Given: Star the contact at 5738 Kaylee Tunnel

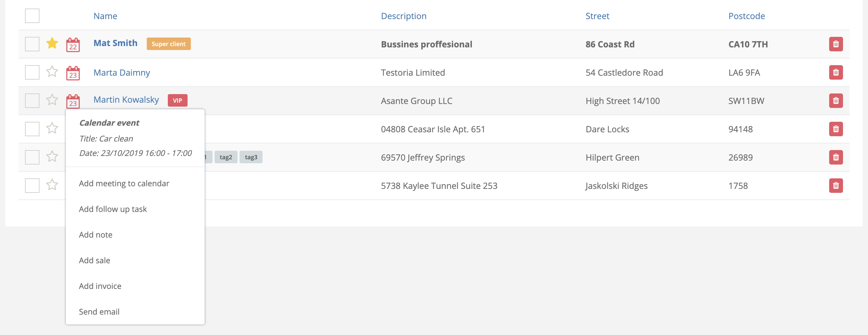Looking at the screenshot, I should point(52,185).
